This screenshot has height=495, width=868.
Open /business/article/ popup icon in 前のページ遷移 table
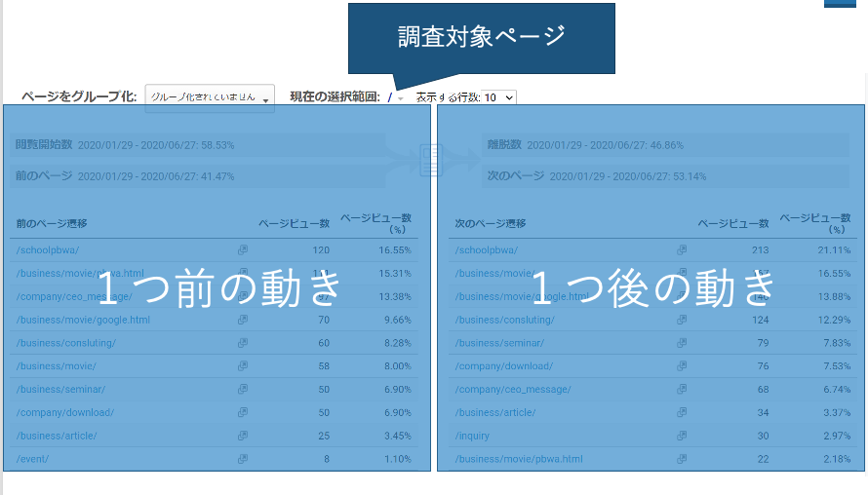[243, 436]
